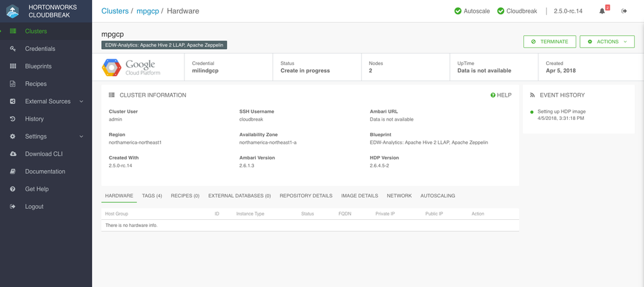Click the Credentials key icon in sidebar
Screen dimensions: 644x287
(x=13, y=49)
